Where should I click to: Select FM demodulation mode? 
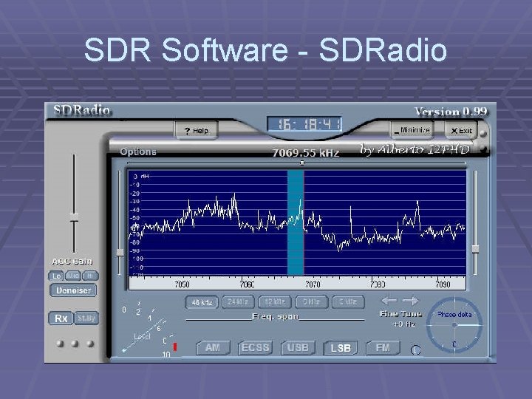[x=383, y=348]
